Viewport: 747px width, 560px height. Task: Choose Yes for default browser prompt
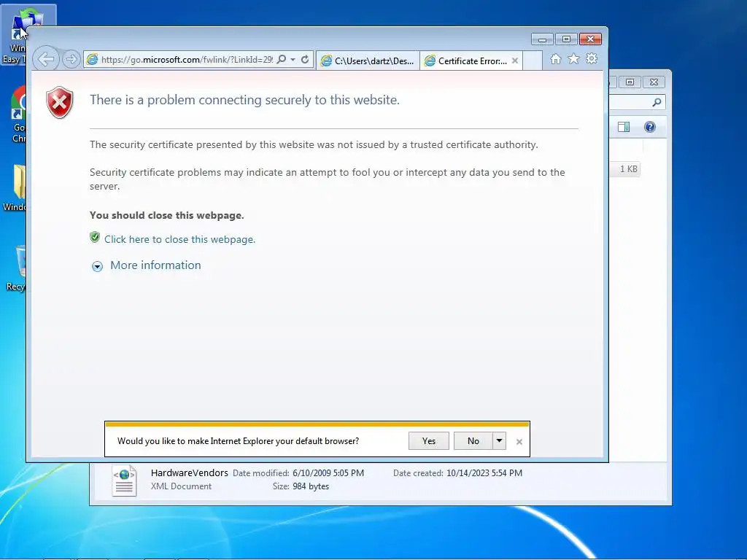tap(429, 441)
